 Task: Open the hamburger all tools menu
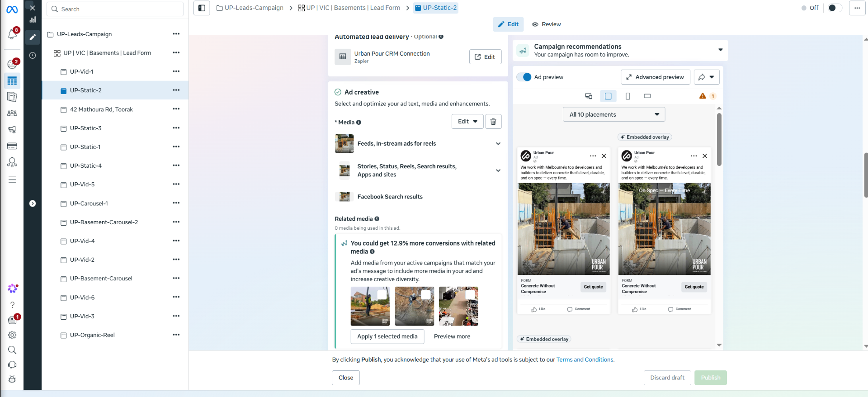pos(12,180)
